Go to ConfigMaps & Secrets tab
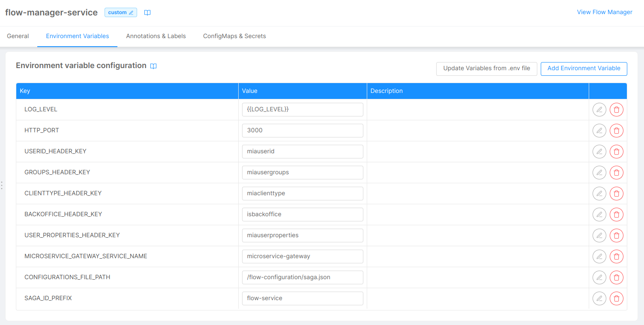The width and height of the screenshot is (644, 325). coord(234,36)
